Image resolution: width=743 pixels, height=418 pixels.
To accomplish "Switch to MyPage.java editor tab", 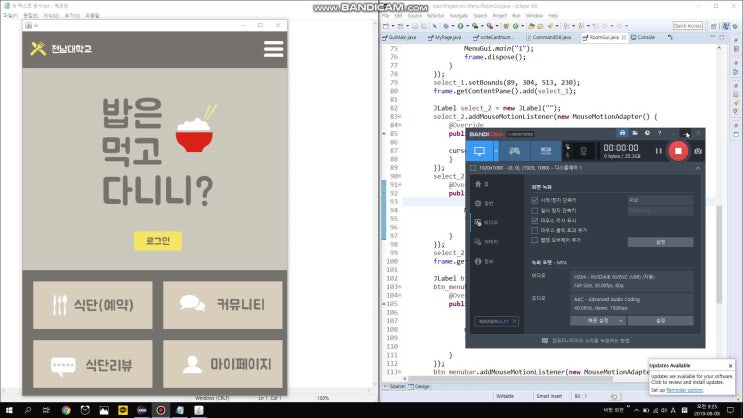I will point(444,37).
